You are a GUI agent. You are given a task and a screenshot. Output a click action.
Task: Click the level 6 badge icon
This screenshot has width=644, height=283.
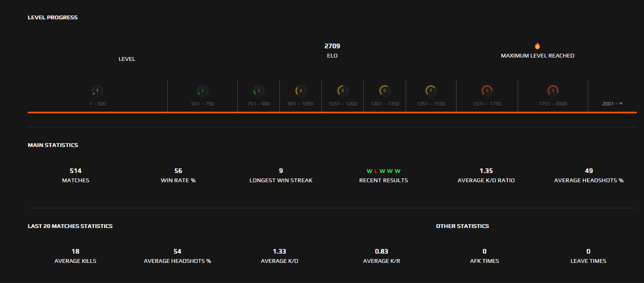click(384, 91)
